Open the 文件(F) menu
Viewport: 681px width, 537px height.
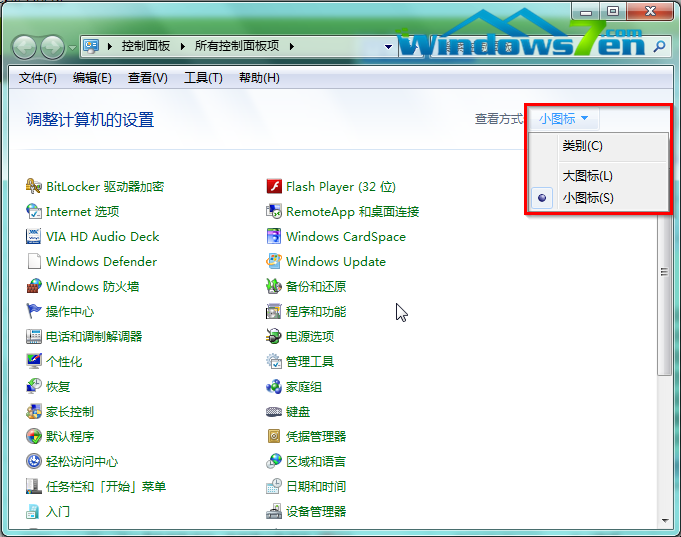click(38, 78)
